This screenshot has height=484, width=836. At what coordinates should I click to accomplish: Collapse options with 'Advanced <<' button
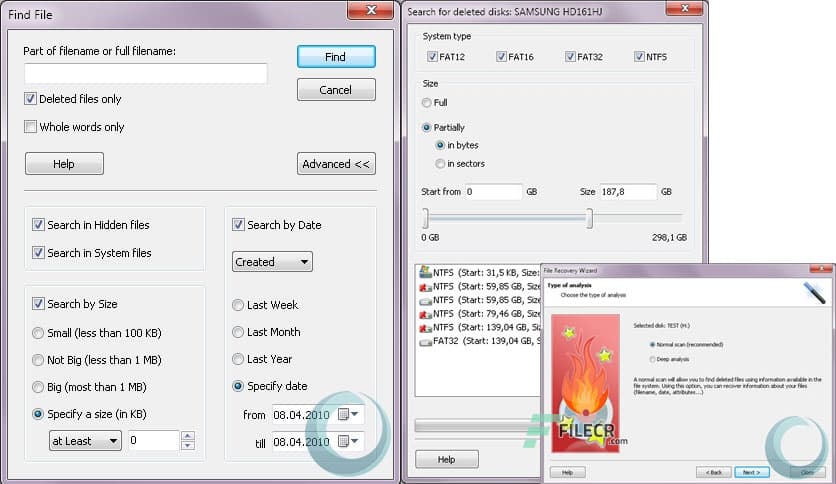(336, 164)
